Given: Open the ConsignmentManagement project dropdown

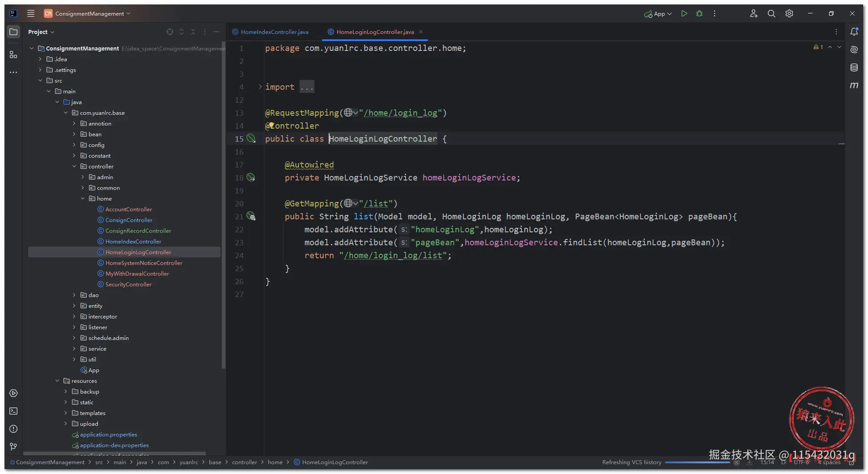Looking at the screenshot, I should point(87,13).
